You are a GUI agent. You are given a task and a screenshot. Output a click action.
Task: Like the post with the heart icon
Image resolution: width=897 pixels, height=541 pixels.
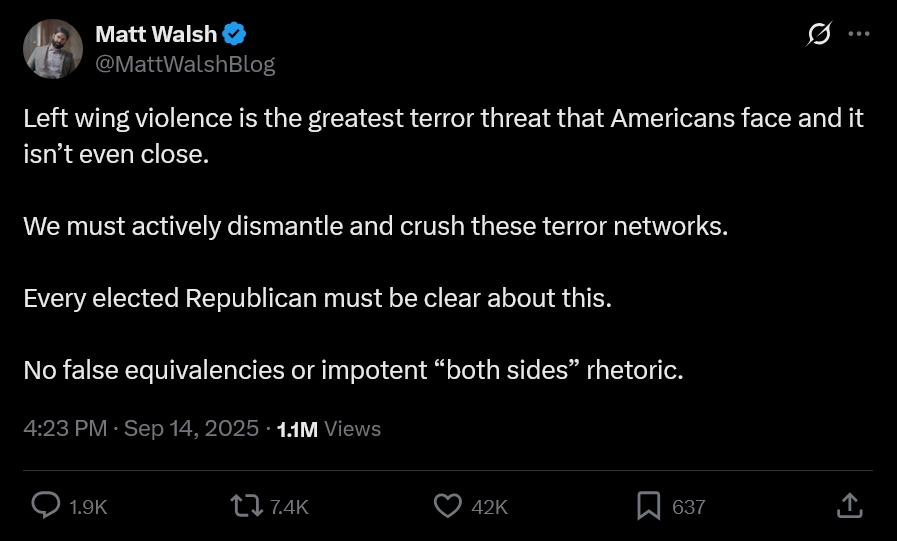pos(447,506)
